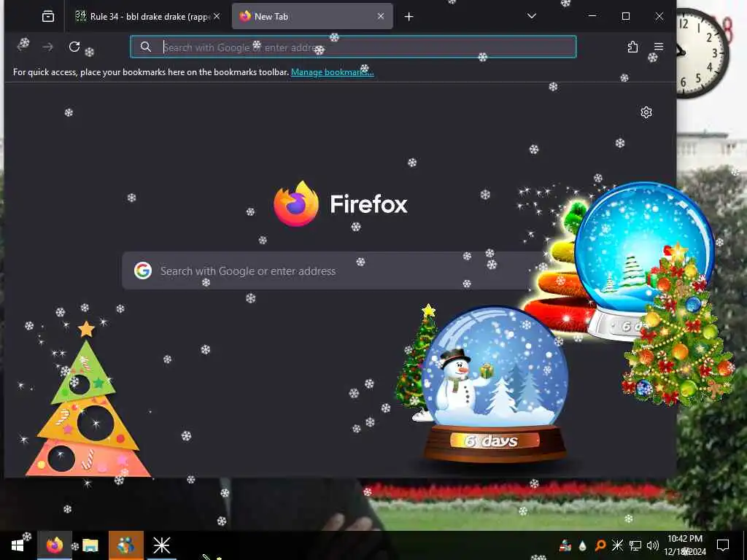This screenshot has height=560, width=747.
Task: Open the orange taskbar app icon
Action: click(x=125, y=545)
